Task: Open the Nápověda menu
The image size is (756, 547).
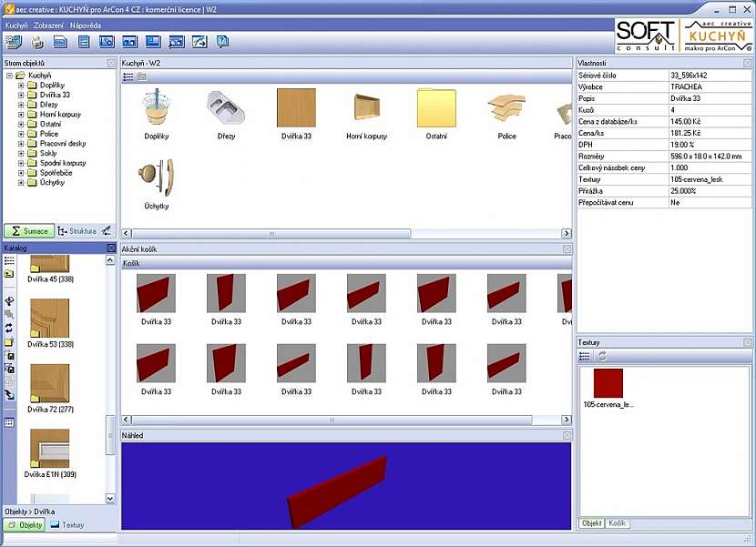Action: [86, 25]
